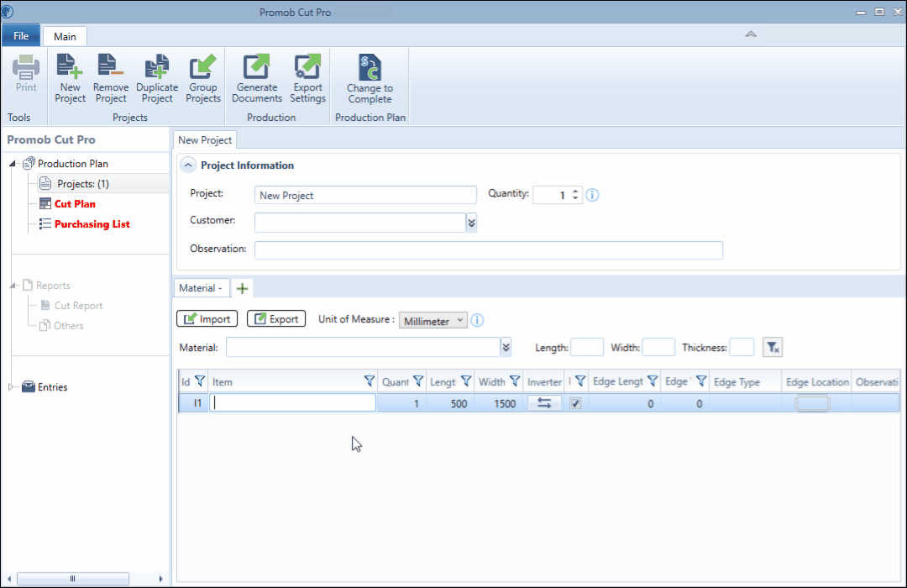Filter the Length column
907x588 pixels.
click(466, 381)
